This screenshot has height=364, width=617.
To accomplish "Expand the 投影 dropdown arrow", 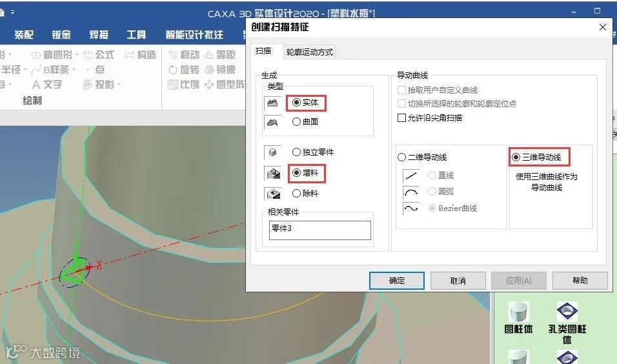I will (x=119, y=85).
